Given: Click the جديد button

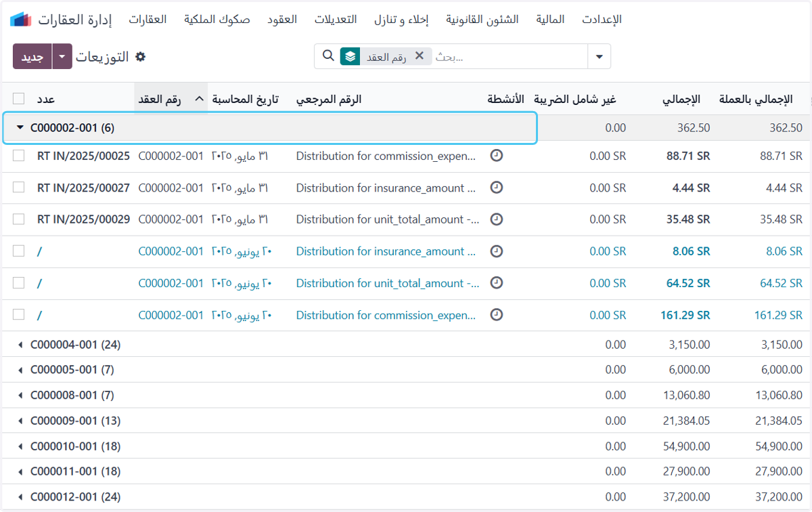Looking at the screenshot, I should tap(32, 57).
